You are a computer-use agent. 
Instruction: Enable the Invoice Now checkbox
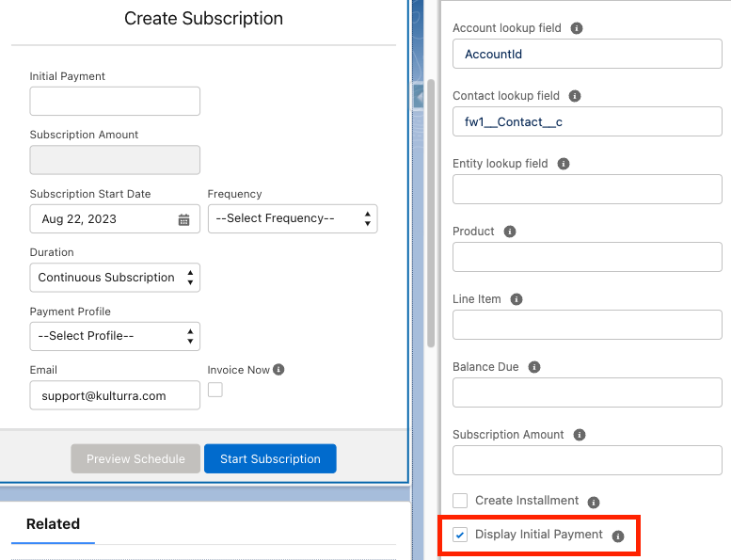tap(215, 390)
